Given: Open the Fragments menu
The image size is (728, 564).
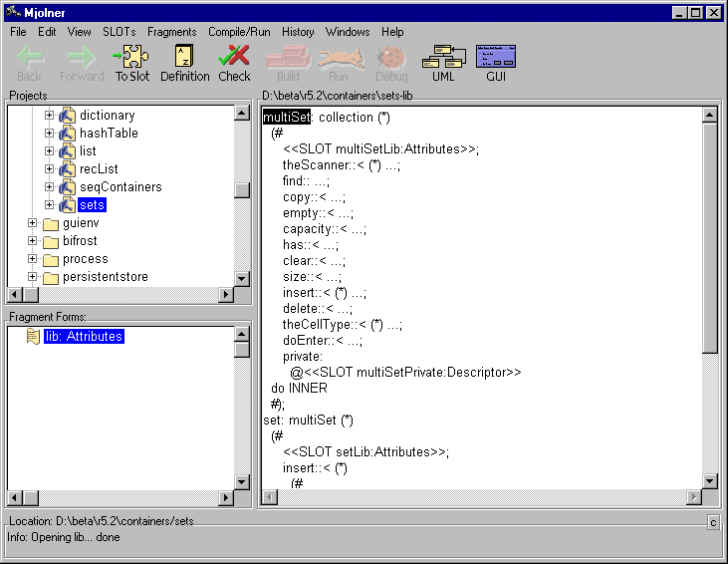Looking at the screenshot, I should tap(171, 32).
